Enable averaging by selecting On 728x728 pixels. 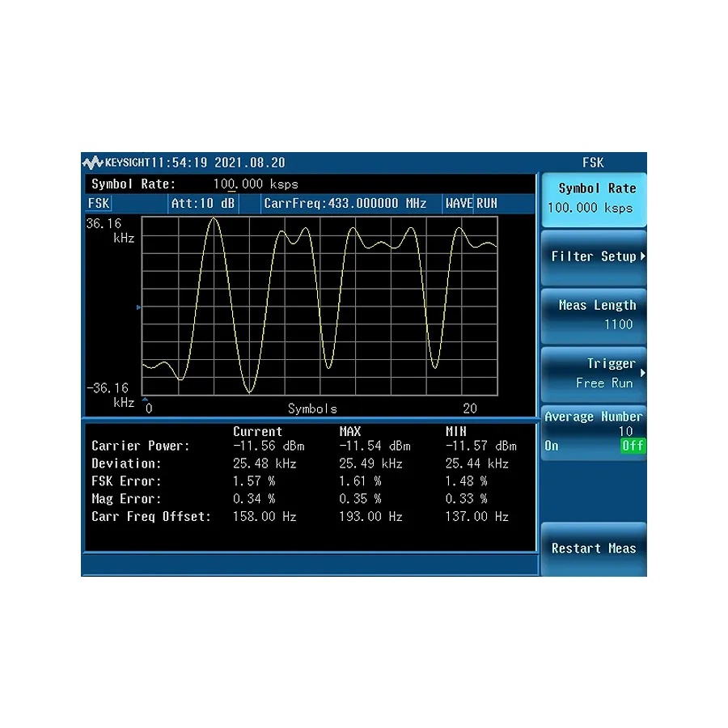(x=552, y=446)
